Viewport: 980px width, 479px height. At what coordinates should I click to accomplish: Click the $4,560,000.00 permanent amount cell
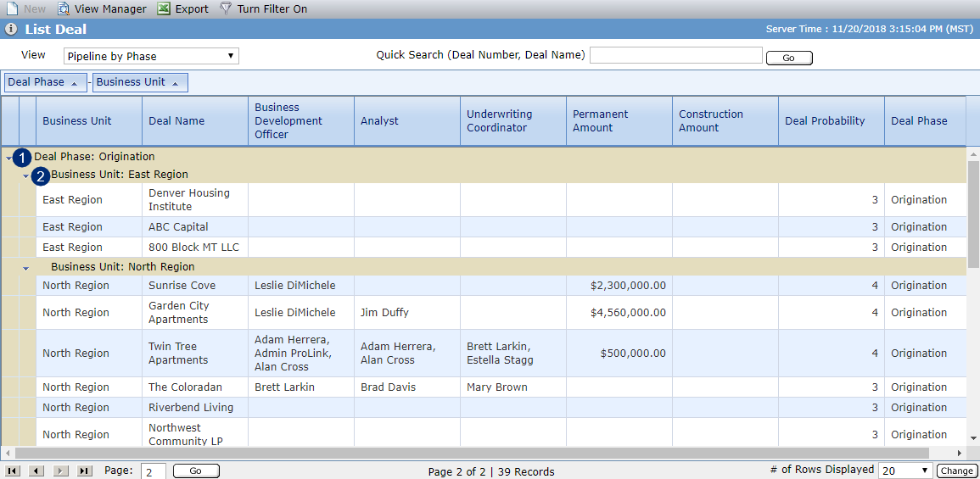(x=619, y=312)
